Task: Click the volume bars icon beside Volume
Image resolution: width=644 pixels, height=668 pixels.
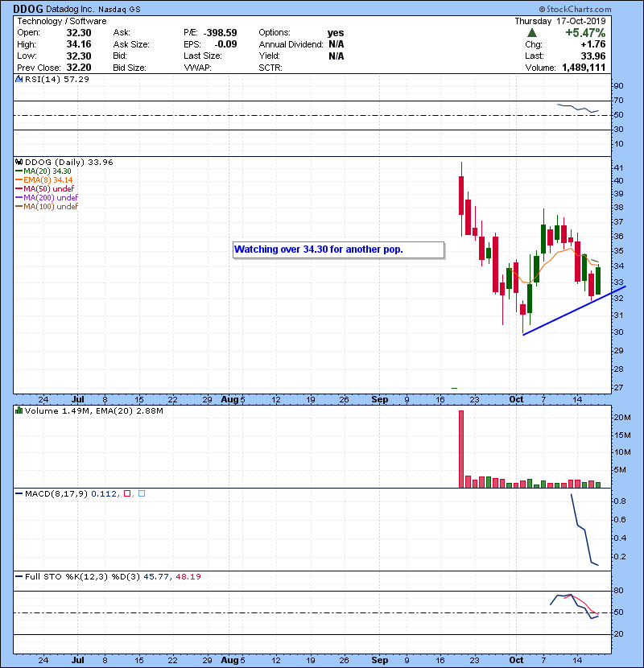Action: point(19,410)
